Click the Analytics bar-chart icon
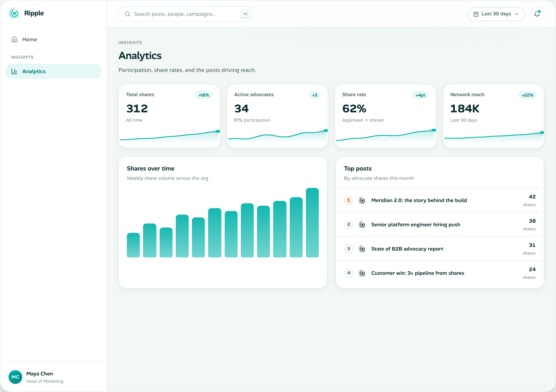 pos(14,71)
